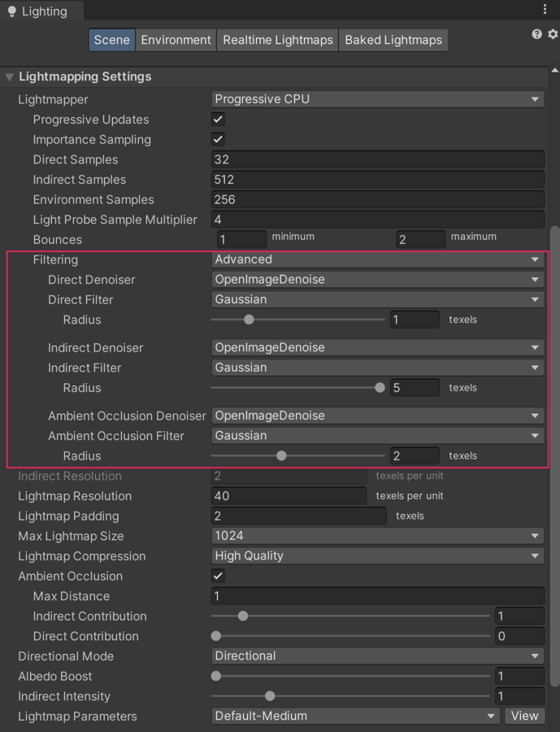The image size is (560, 732).
Task: Adjust the Albedo Boost slider
Action: (215, 676)
